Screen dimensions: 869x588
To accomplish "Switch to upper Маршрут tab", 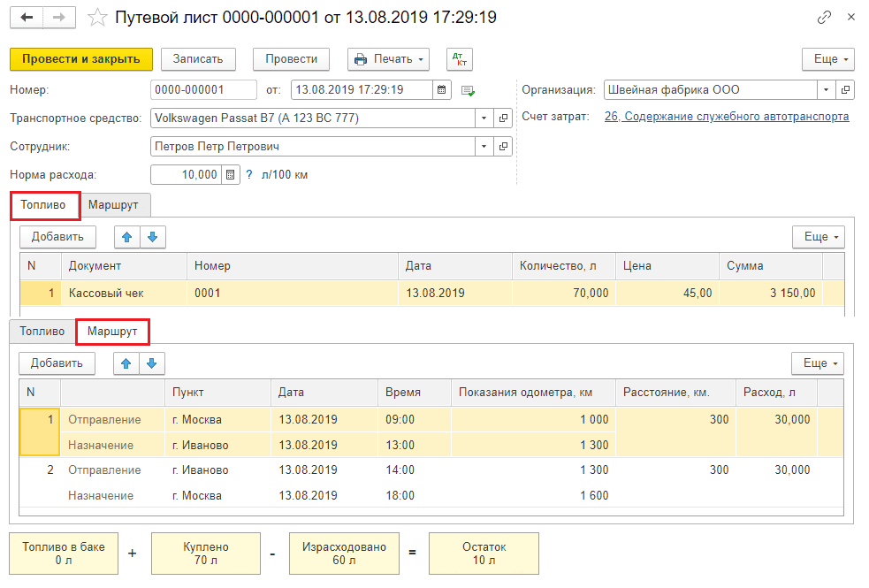I will [113, 204].
